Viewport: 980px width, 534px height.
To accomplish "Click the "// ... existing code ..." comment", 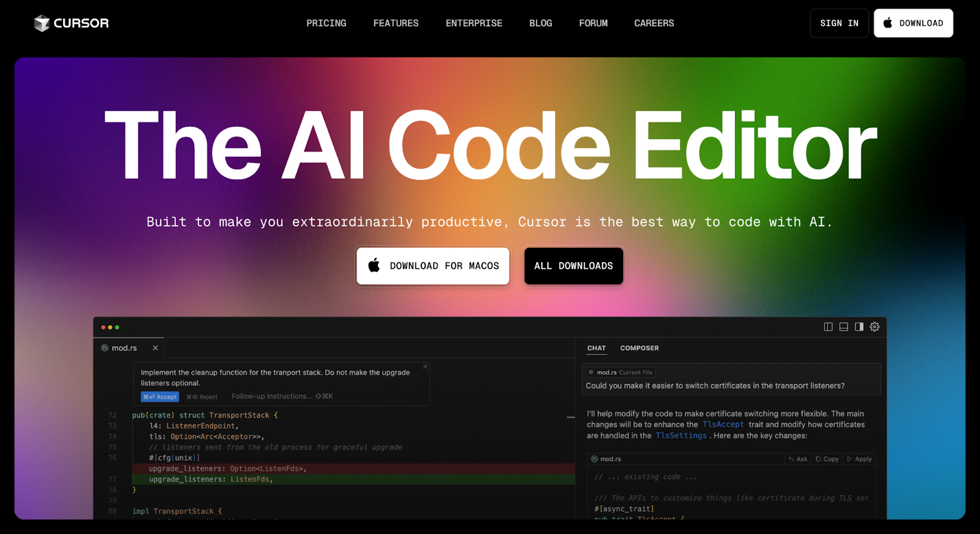I will pos(646,477).
